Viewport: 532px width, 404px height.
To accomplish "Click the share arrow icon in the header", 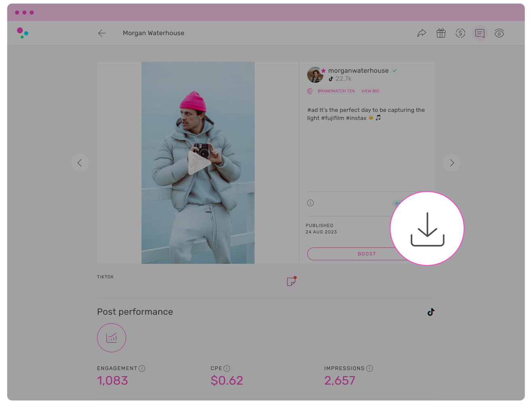I will pos(422,34).
